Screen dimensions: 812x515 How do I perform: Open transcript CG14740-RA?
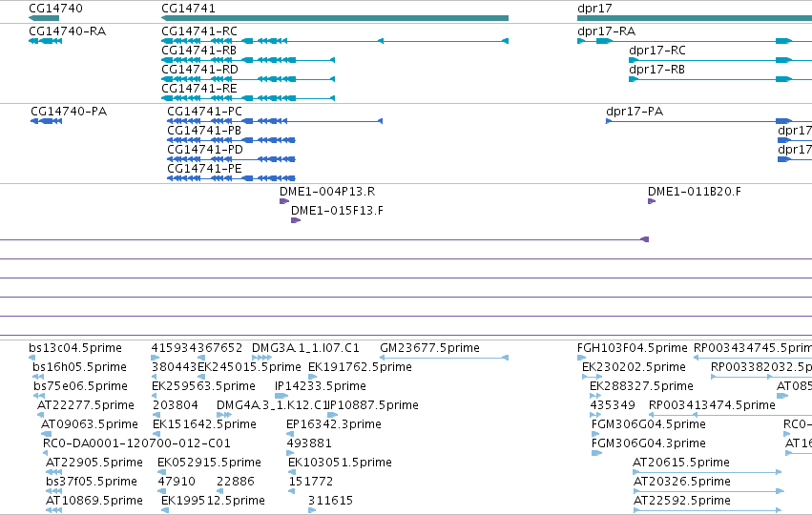click(68, 31)
